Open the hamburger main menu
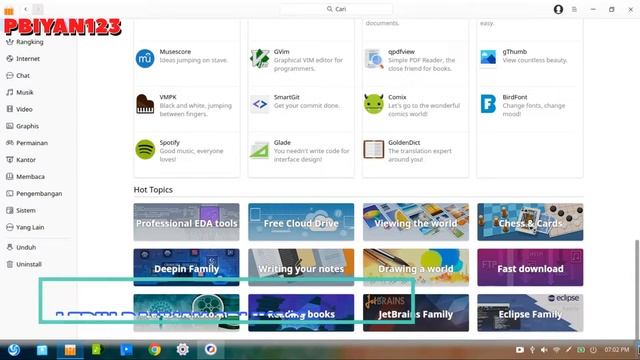 [x=574, y=9]
